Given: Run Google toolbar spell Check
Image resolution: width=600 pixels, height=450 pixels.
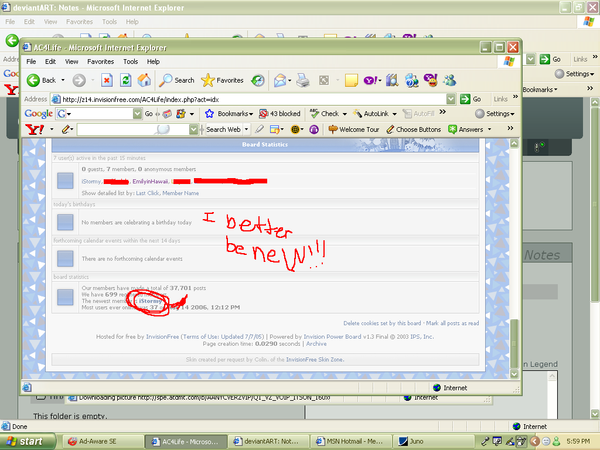Looking at the screenshot, I should (x=324, y=114).
